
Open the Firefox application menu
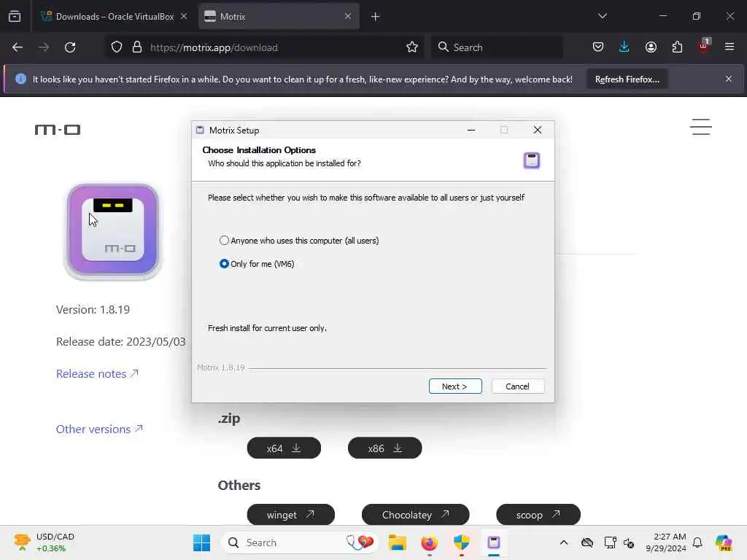tap(729, 47)
